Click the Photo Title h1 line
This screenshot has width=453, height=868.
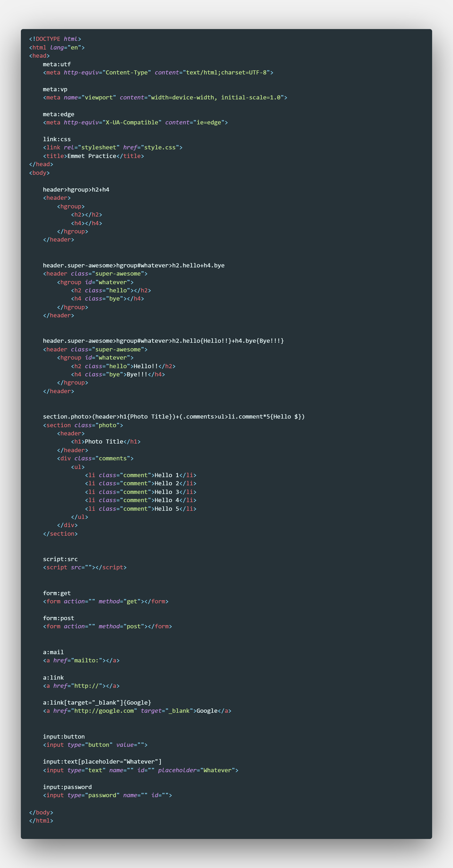click(x=105, y=441)
